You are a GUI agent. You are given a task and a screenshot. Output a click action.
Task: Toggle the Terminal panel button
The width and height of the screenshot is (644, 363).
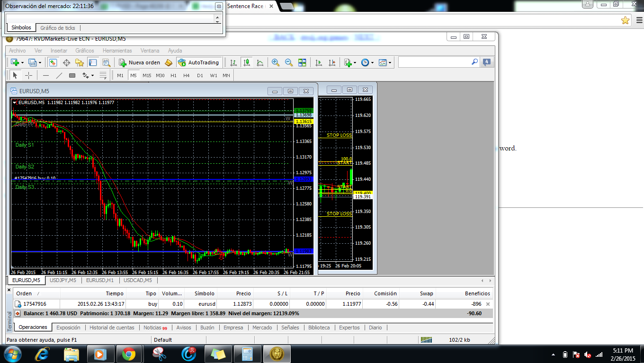pos(93,62)
